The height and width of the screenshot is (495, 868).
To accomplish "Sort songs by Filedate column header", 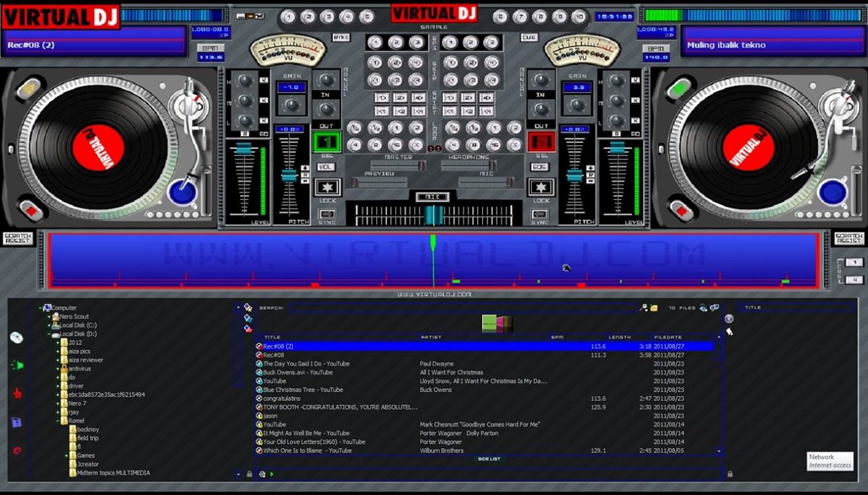I will pos(668,338).
